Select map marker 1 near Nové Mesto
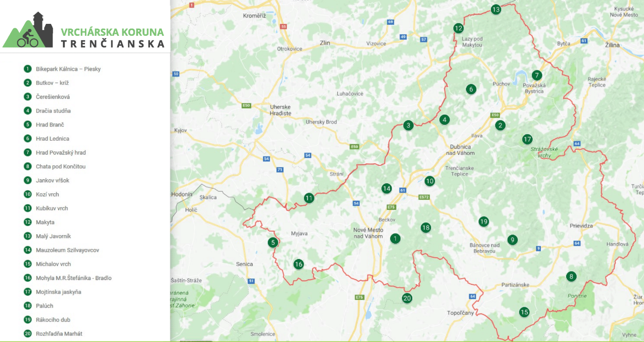Screen dimensions: 644x342 click(395, 238)
